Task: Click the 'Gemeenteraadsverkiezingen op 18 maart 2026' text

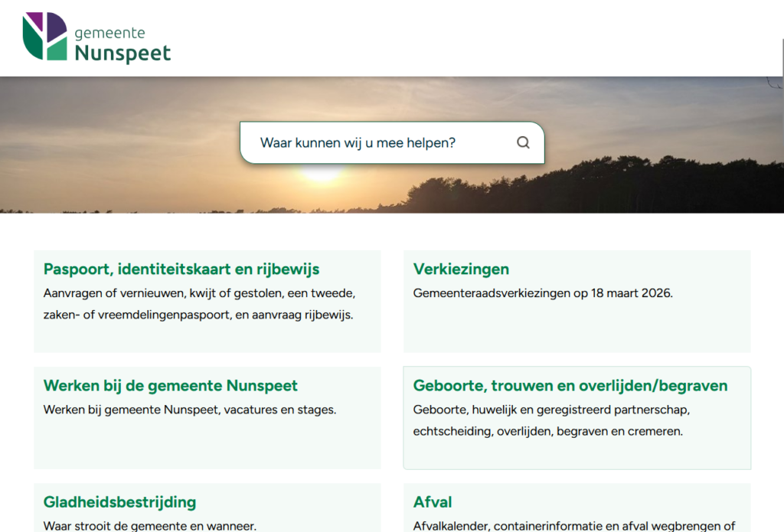Action: (543, 293)
